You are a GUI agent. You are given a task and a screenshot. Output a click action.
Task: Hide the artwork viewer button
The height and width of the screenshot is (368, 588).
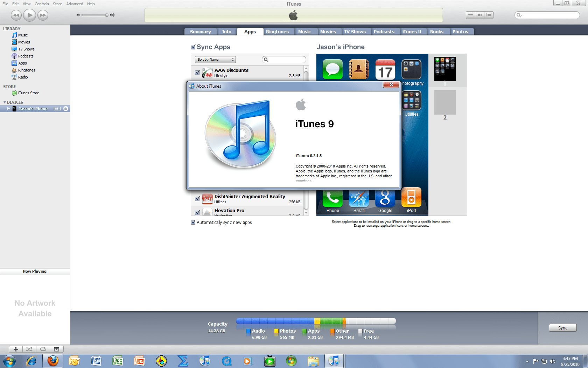click(56, 349)
